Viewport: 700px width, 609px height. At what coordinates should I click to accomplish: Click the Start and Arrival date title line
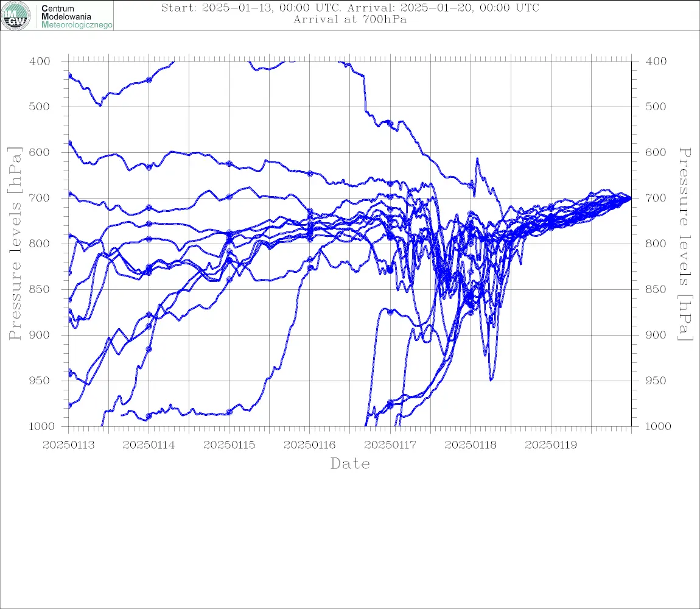pyautogui.click(x=350, y=8)
